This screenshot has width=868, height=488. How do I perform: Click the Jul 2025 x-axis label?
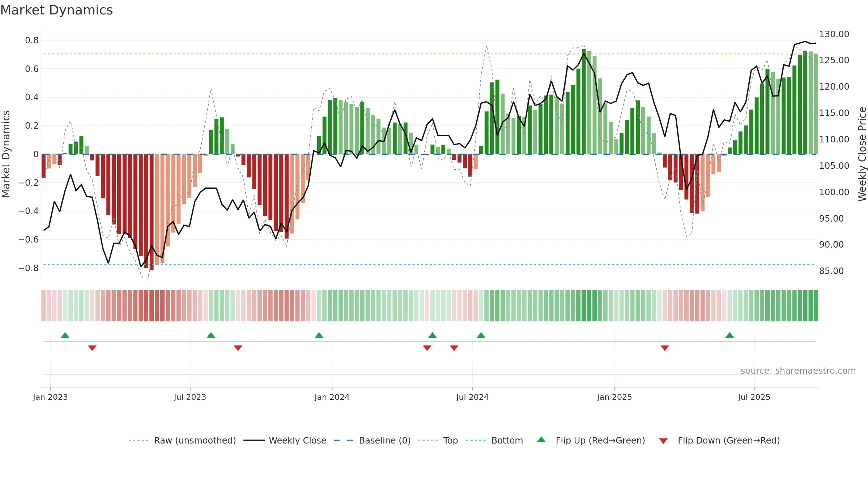coord(754,397)
